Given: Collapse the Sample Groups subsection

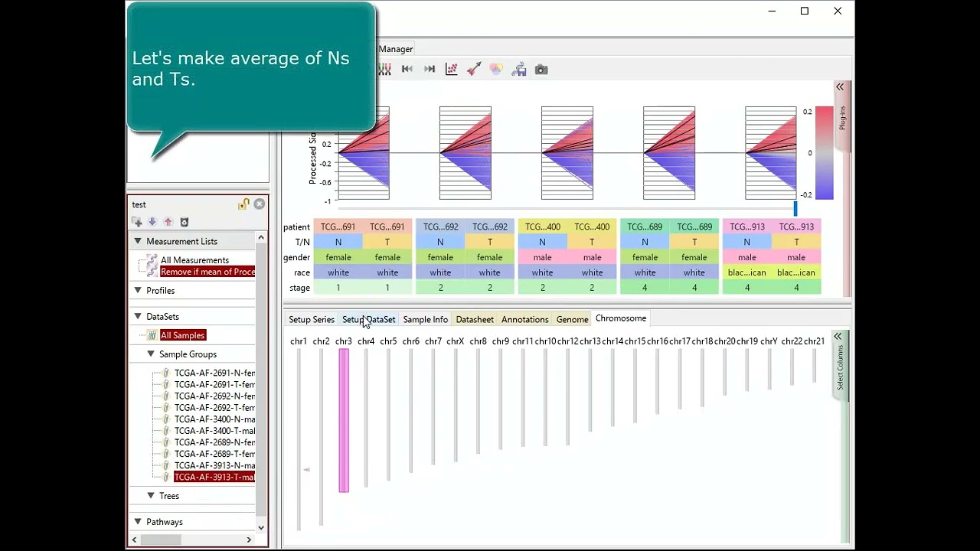Looking at the screenshot, I should tap(151, 354).
